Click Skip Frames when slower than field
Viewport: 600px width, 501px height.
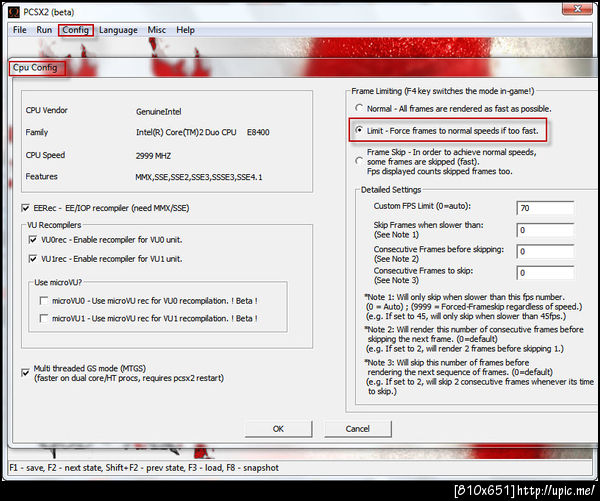tap(545, 230)
